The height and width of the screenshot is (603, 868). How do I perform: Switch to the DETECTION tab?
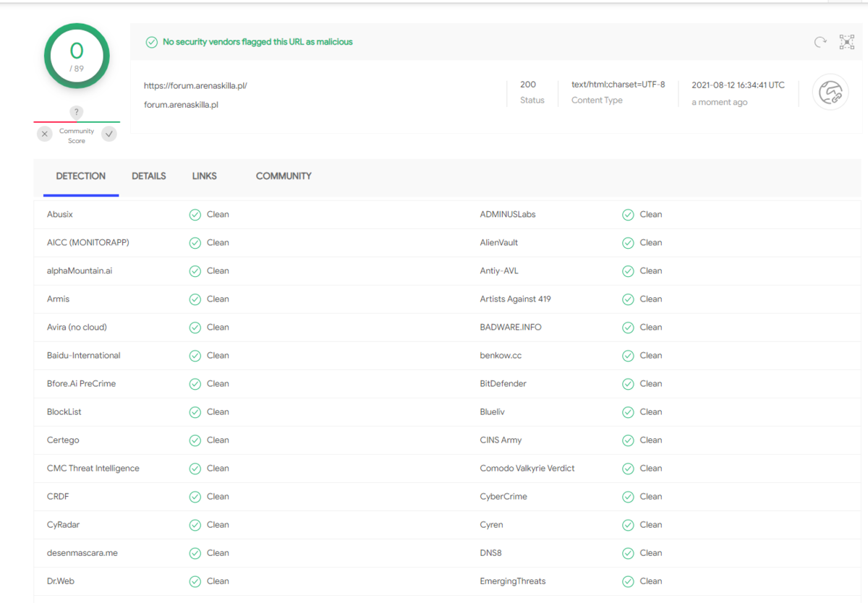click(81, 176)
